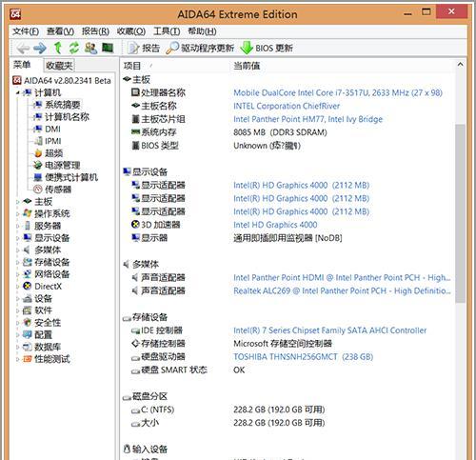Click the 数据库 icon in the tree
Screen dimensions: 476x460
pos(28,347)
